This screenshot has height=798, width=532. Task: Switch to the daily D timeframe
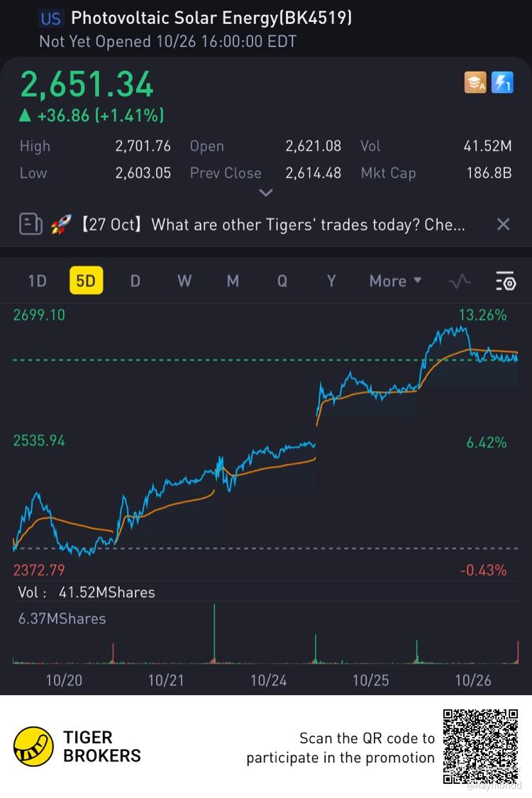coord(135,281)
